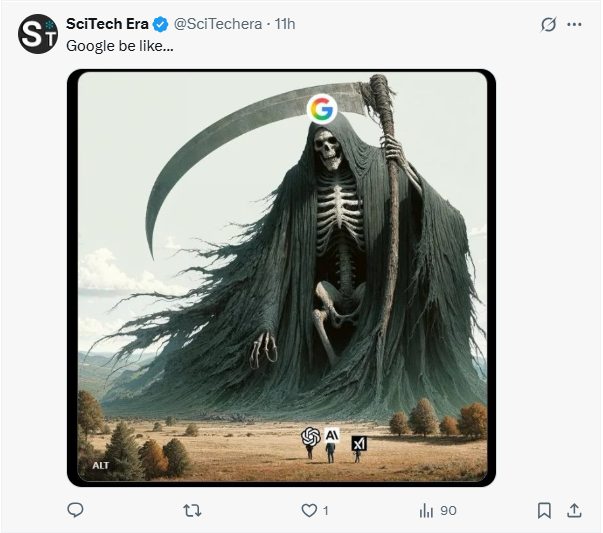
Task: Reply to the post
Action: [75, 510]
